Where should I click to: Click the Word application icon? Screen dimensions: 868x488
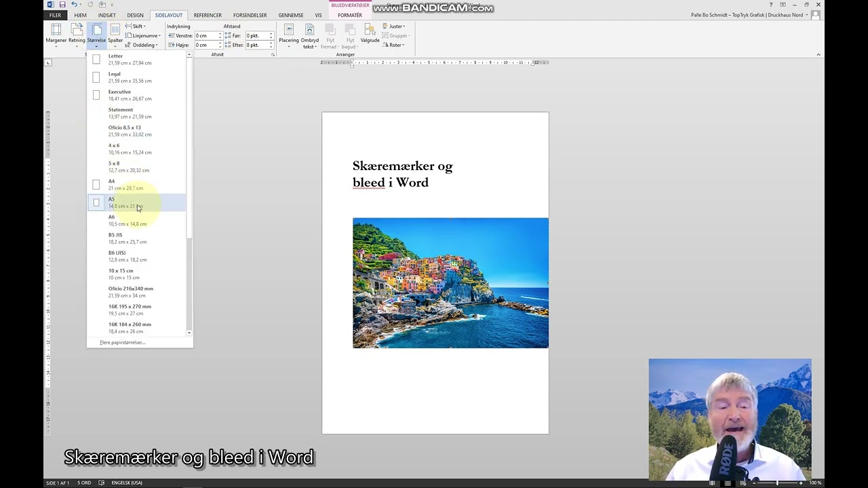(x=50, y=5)
